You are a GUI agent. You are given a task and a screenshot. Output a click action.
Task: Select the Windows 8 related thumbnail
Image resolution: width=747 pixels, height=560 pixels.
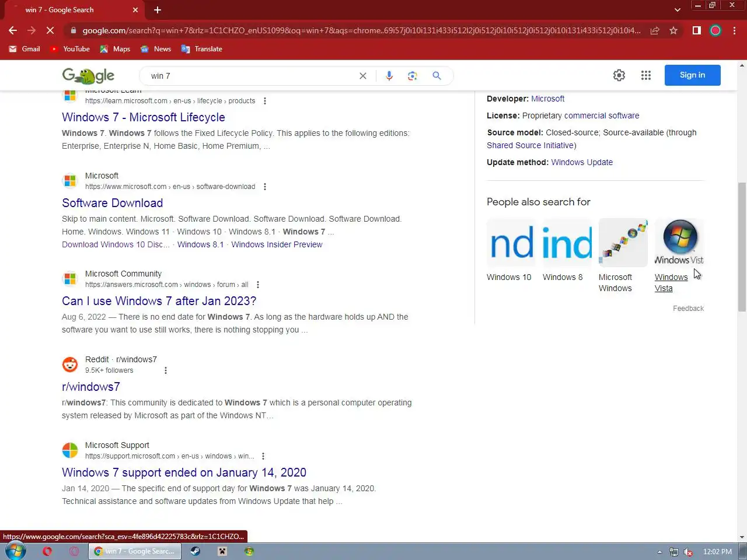pyautogui.click(x=567, y=243)
